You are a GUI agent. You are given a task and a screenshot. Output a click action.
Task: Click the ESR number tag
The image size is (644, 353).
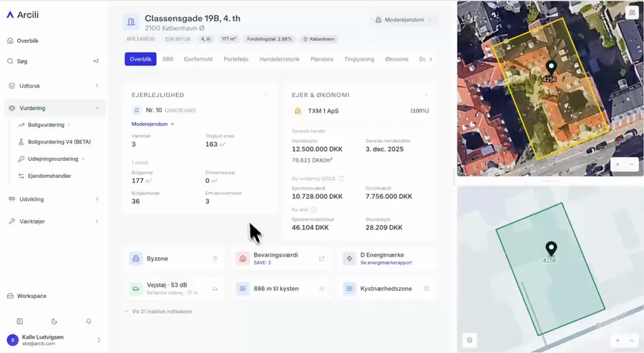coord(177,39)
